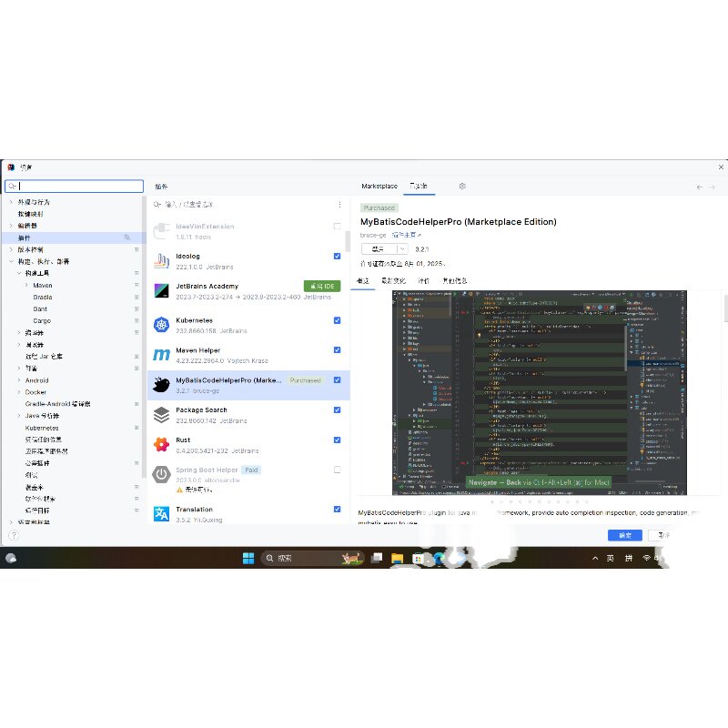The width and height of the screenshot is (728, 728).
Task: Open help with the question mark icon
Action: point(14,535)
